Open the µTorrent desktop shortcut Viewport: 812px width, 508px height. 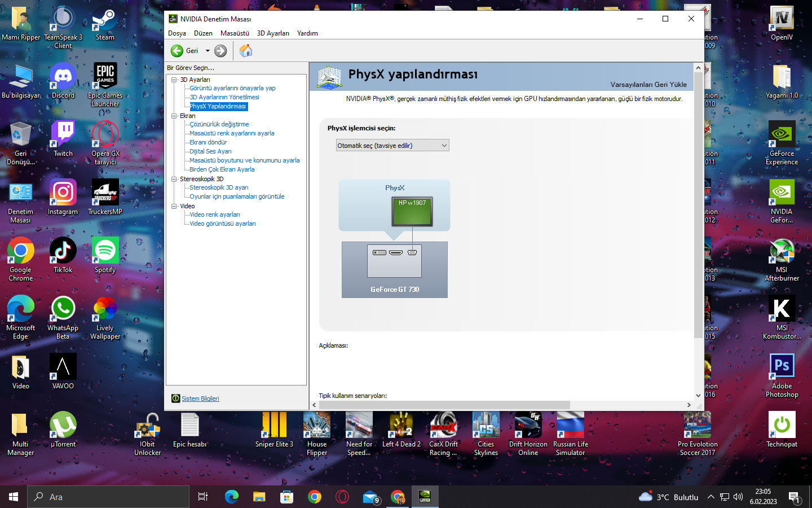63,430
